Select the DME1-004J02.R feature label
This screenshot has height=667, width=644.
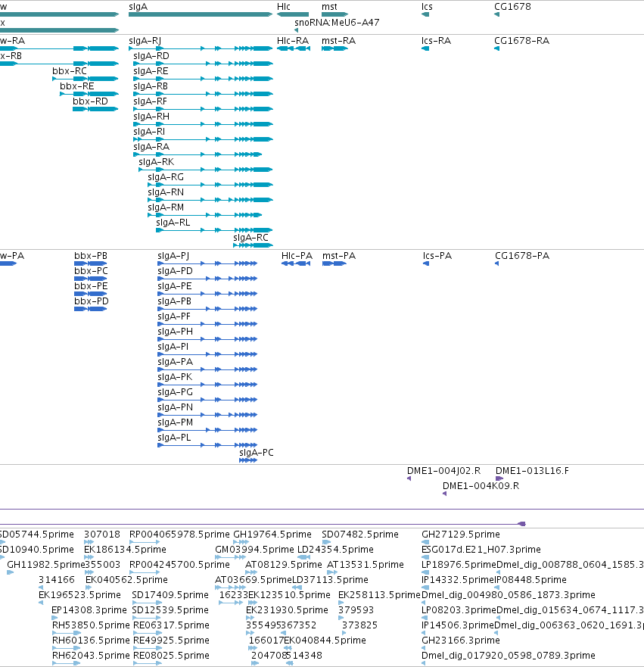point(443,471)
